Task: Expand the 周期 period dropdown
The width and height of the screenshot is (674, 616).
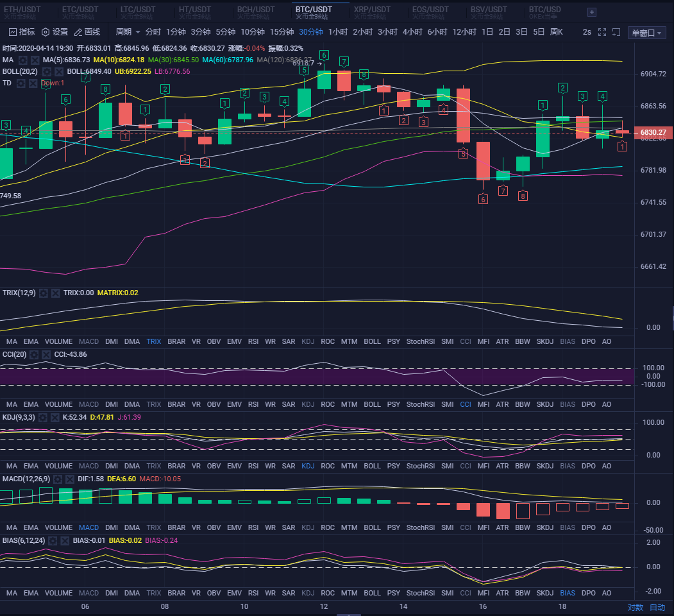Action: point(128,32)
